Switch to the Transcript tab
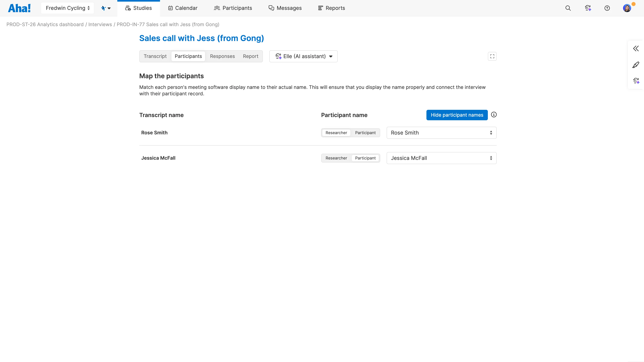Screen dimensions: 644x362 [x=155, y=56]
